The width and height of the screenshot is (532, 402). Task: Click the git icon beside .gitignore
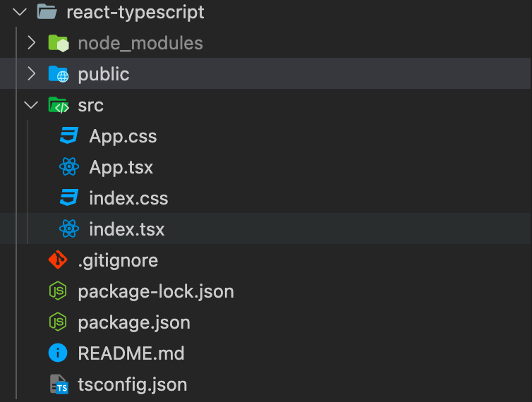pos(58,260)
